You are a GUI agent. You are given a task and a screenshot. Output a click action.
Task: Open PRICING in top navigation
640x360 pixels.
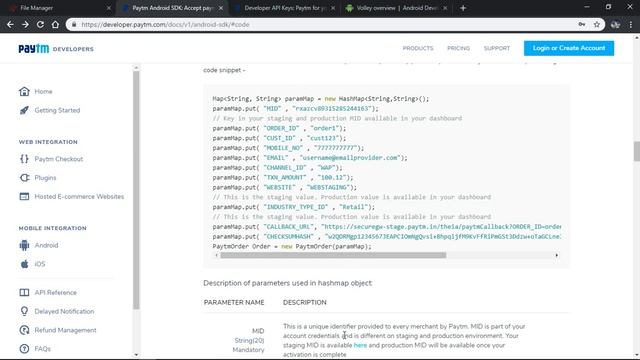pyautogui.click(x=458, y=48)
